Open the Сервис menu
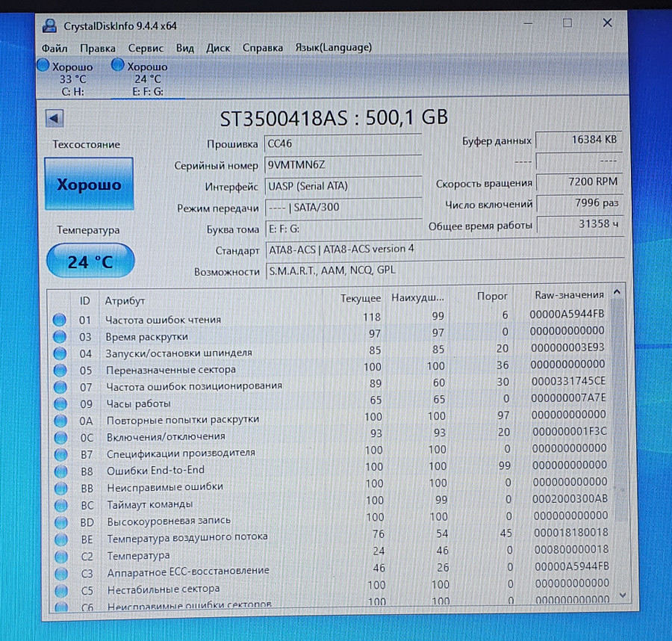Screen dimensions: 672x641 click(x=146, y=48)
